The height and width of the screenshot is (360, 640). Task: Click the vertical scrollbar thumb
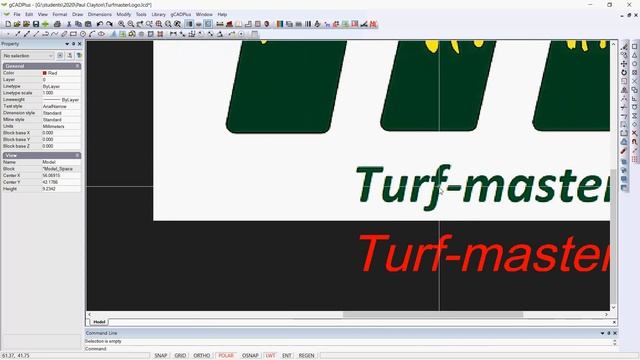tap(613, 236)
